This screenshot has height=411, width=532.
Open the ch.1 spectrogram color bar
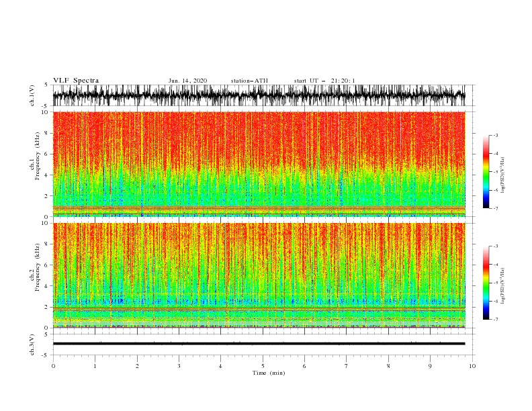pyautogui.click(x=486, y=172)
